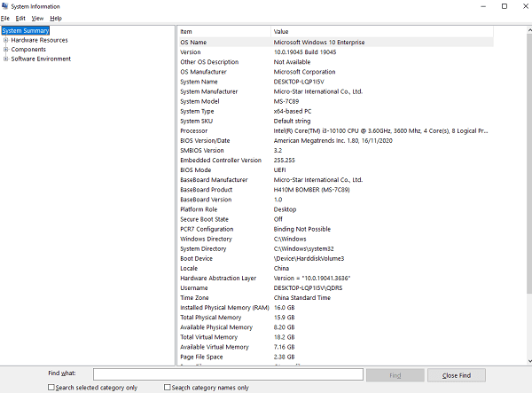Select the Available Virtual Memory row
532x393 pixels.
335,347
